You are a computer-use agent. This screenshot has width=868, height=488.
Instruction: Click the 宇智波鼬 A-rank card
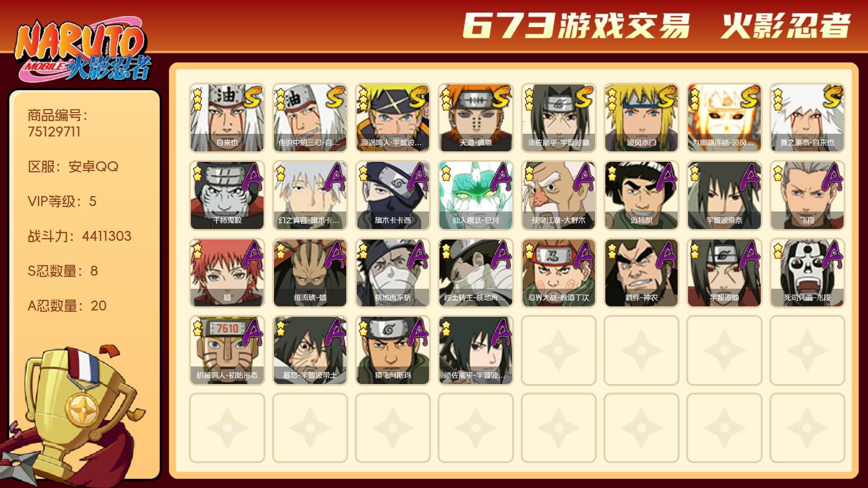[724, 273]
